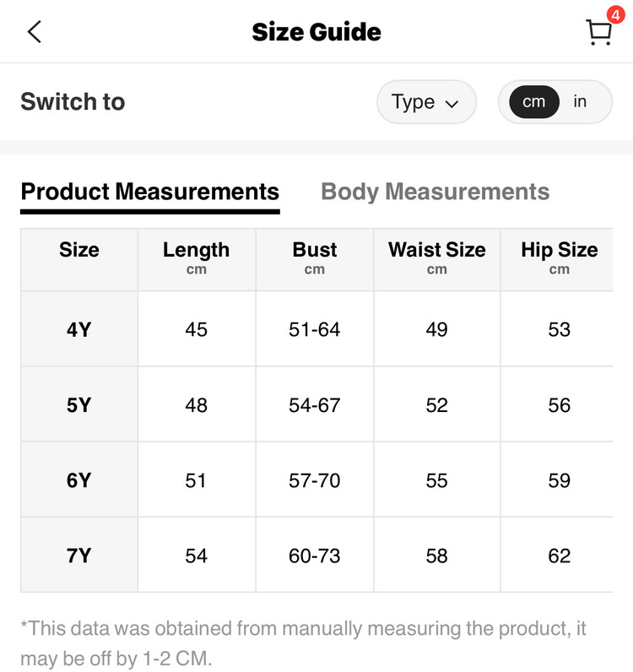Select cm as measurement unit
Image resolution: width=633 pixels, height=672 pixels.
pos(534,102)
